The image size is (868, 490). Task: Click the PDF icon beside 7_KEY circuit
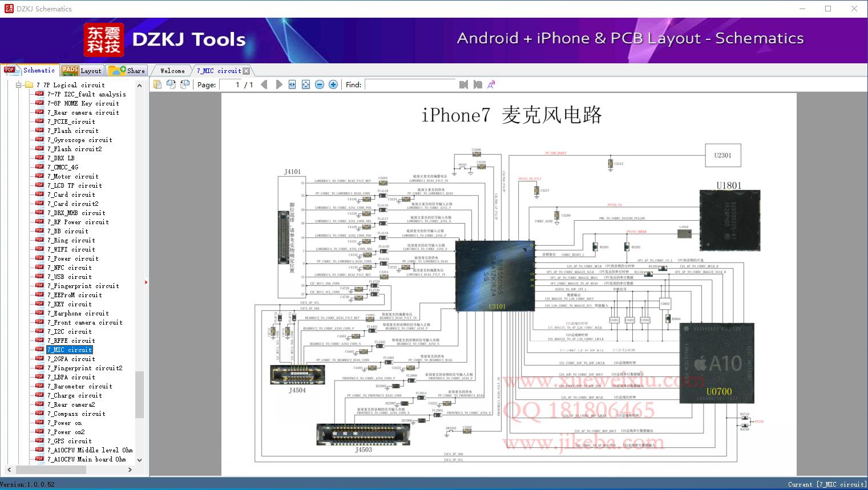click(39, 303)
